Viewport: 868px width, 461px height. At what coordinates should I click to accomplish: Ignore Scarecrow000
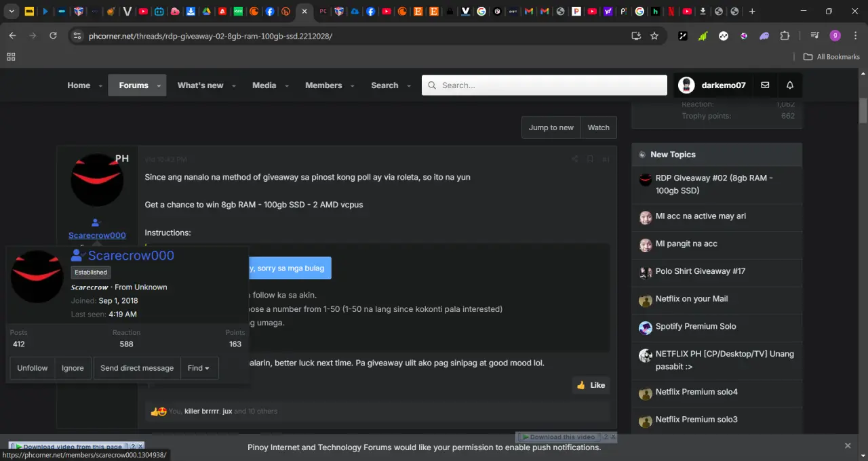73,368
